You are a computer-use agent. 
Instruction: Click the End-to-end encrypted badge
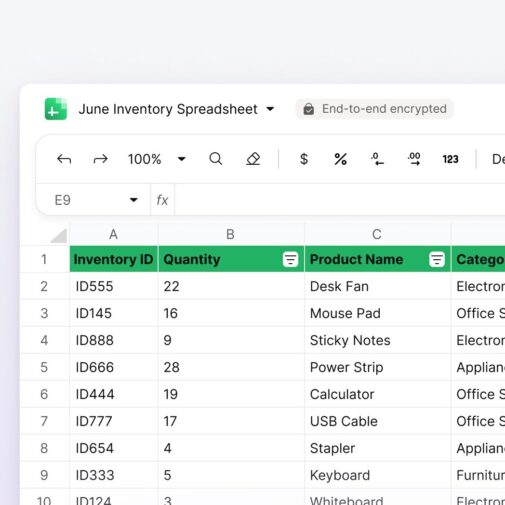pos(374,109)
